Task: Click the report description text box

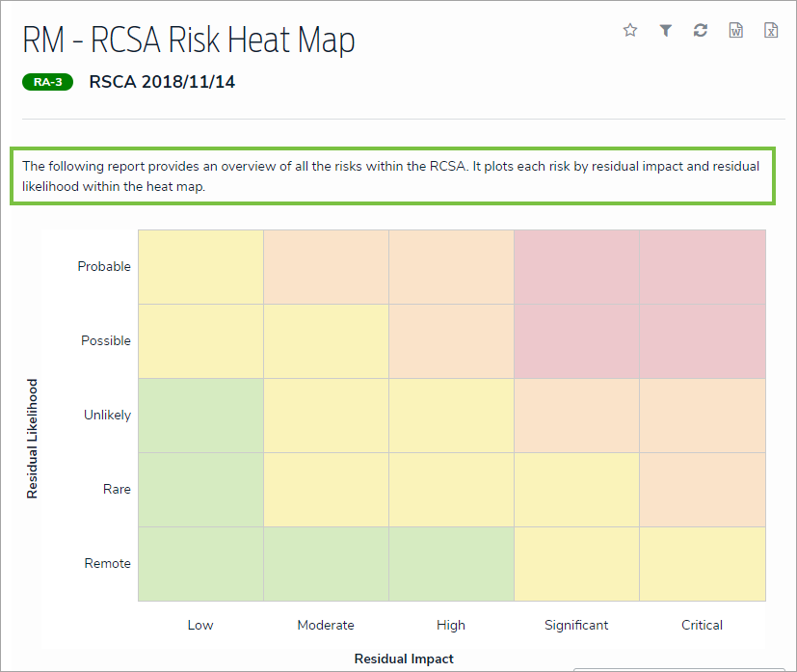Action: tap(392, 176)
